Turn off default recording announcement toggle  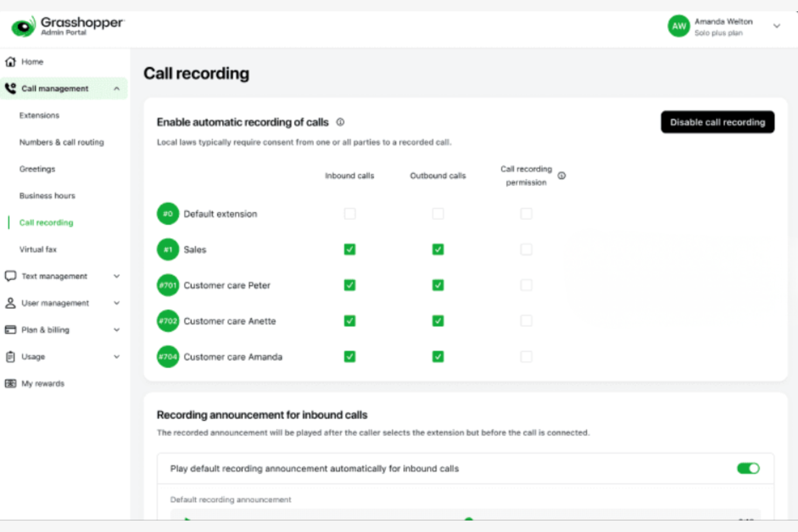(x=747, y=468)
